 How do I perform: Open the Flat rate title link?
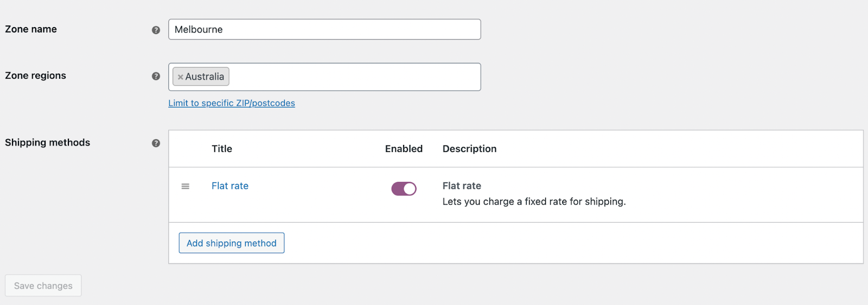pos(230,186)
